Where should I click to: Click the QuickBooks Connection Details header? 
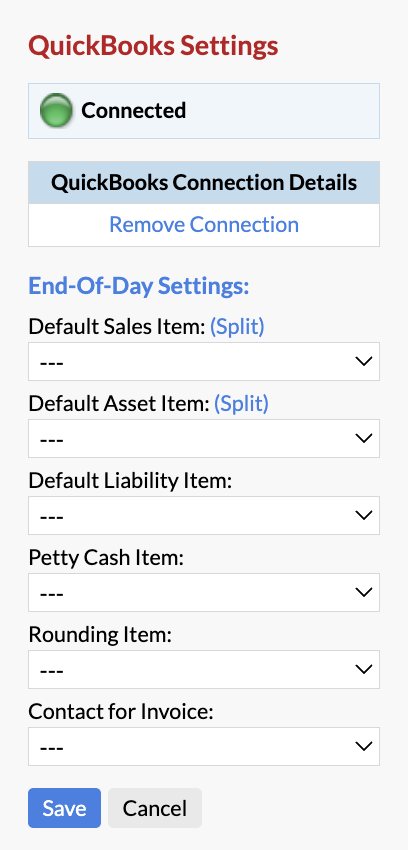tap(204, 183)
